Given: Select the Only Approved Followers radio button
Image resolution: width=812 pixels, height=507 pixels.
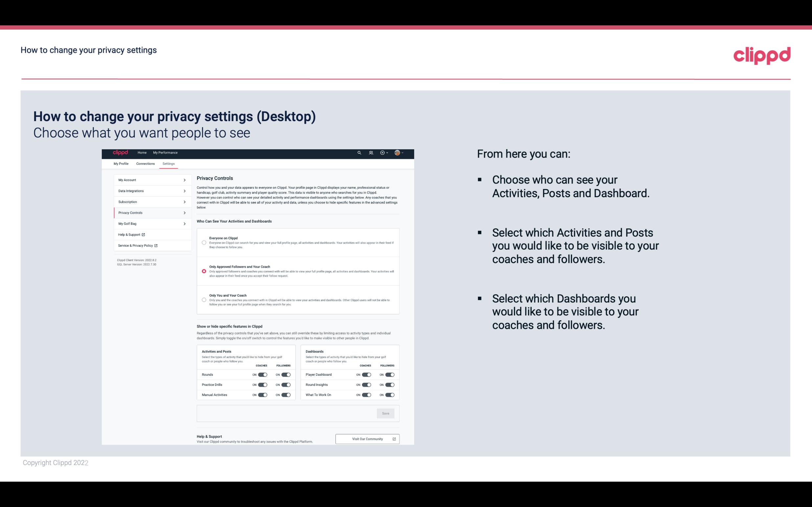Looking at the screenshot, I should [x=203, y=271].
